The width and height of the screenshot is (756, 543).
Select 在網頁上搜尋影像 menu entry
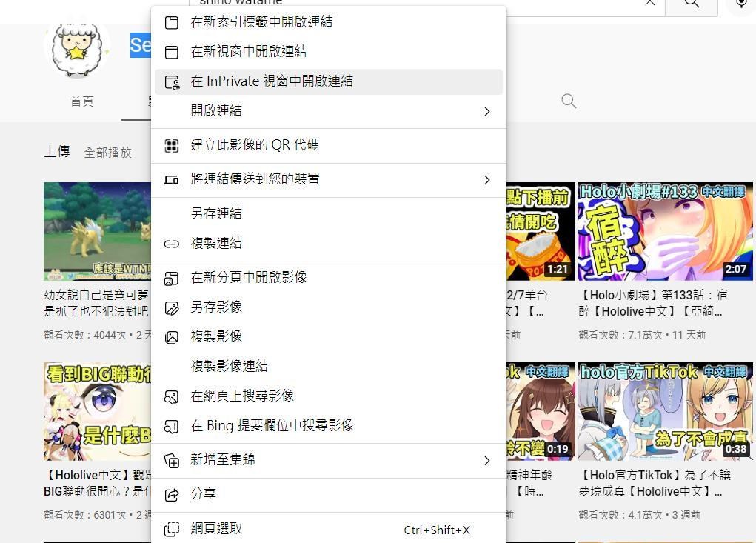(x=329, y=396)
